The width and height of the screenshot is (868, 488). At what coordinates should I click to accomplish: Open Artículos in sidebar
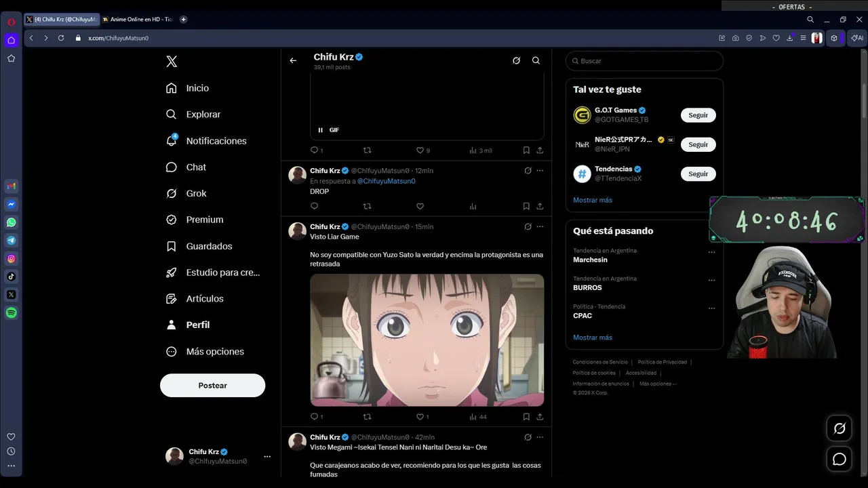pos(195,299)
